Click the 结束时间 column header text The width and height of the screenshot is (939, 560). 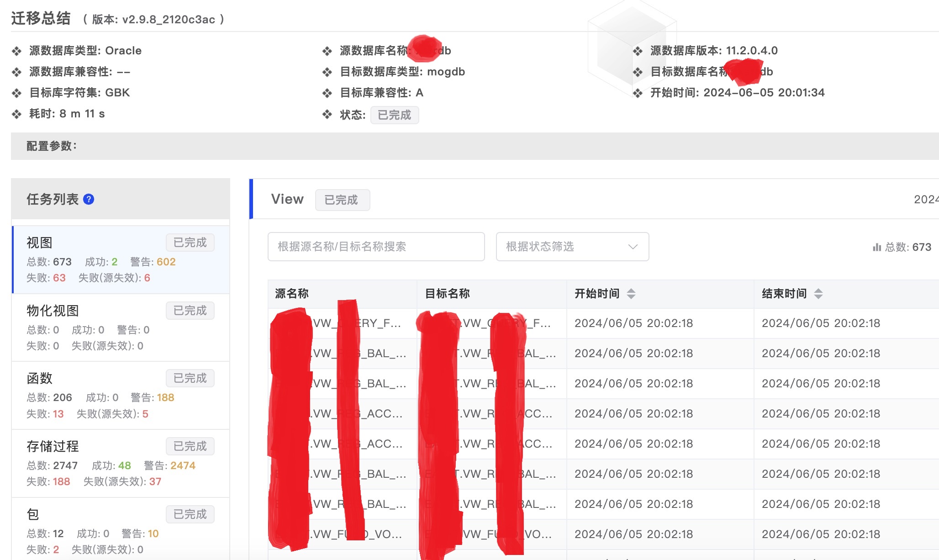click(x=784, y=294)
